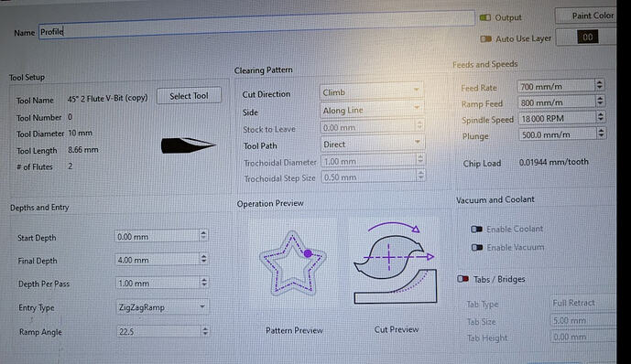Click the Spindle Speed input field

point(557,118)
